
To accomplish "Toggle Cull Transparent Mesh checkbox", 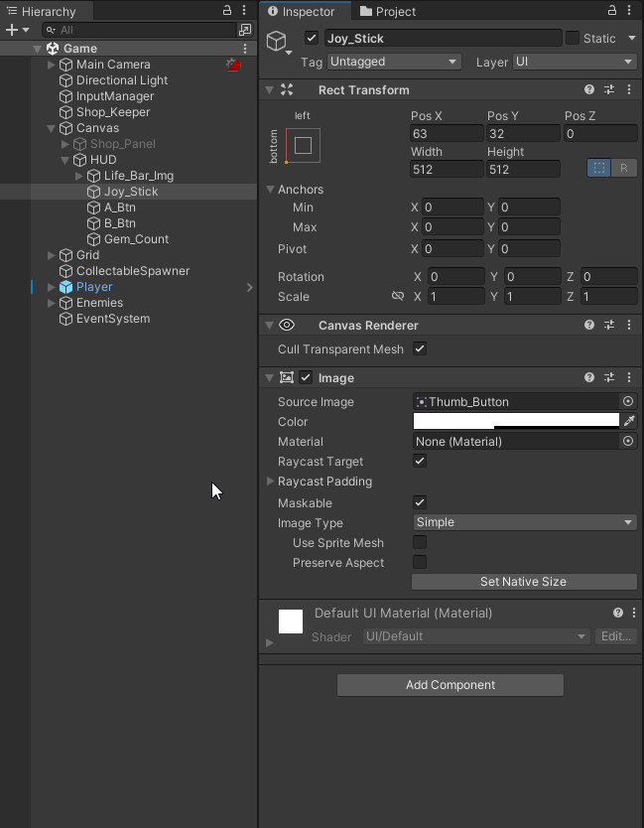I will tap(420, 348).
